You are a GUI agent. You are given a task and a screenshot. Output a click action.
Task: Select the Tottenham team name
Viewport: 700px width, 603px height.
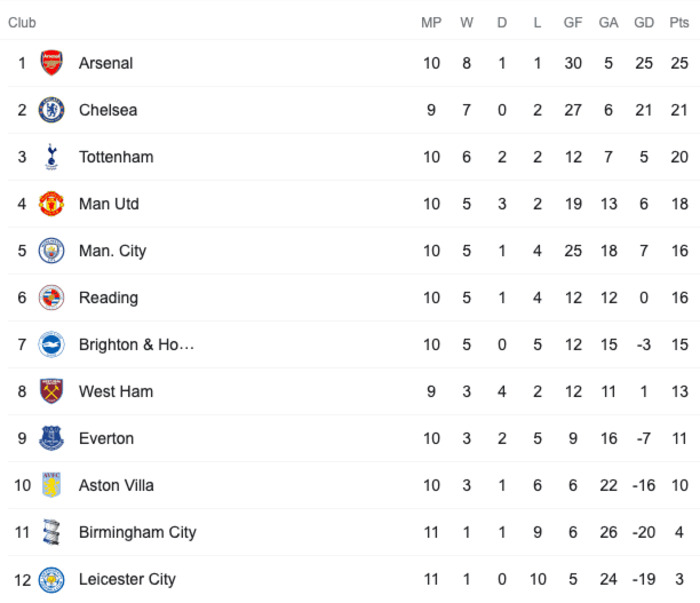point(116,157)
